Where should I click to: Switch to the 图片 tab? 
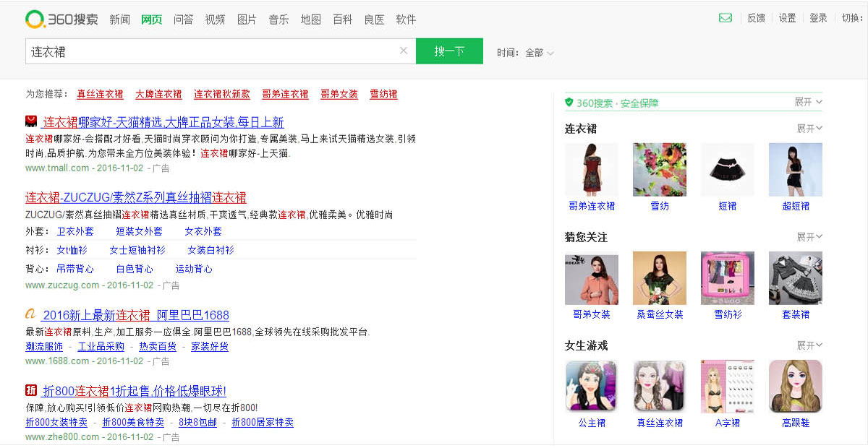(247, 20)
